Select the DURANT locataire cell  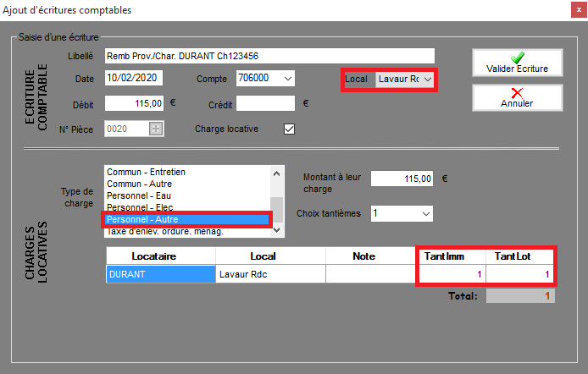click(x=160, y=274)
